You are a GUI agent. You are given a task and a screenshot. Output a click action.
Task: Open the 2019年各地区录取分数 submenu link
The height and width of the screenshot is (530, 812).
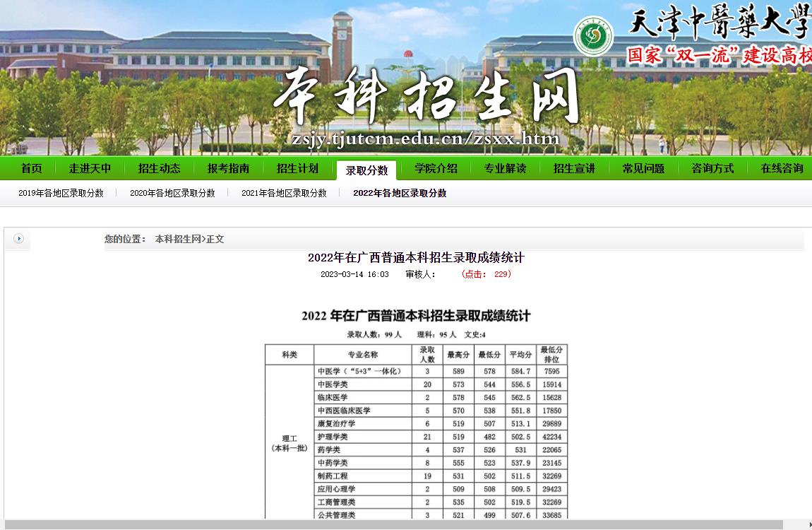[x=61, y=193]
